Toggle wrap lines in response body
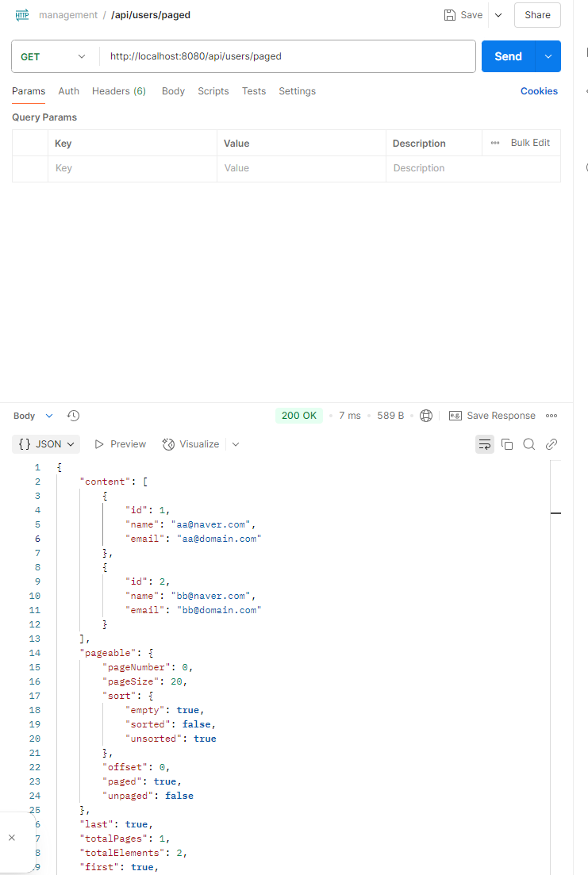 coord(484,444)
